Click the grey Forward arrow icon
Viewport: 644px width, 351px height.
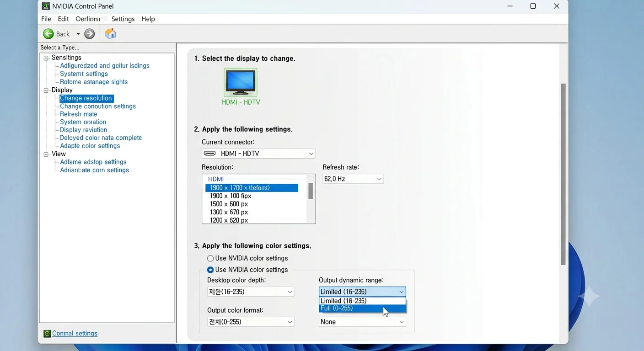coord(90,34)
